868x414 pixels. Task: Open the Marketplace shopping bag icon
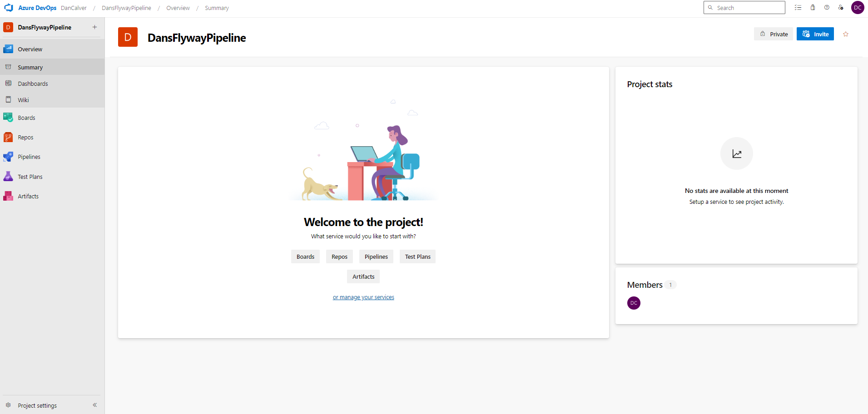[x=813, y=8]
